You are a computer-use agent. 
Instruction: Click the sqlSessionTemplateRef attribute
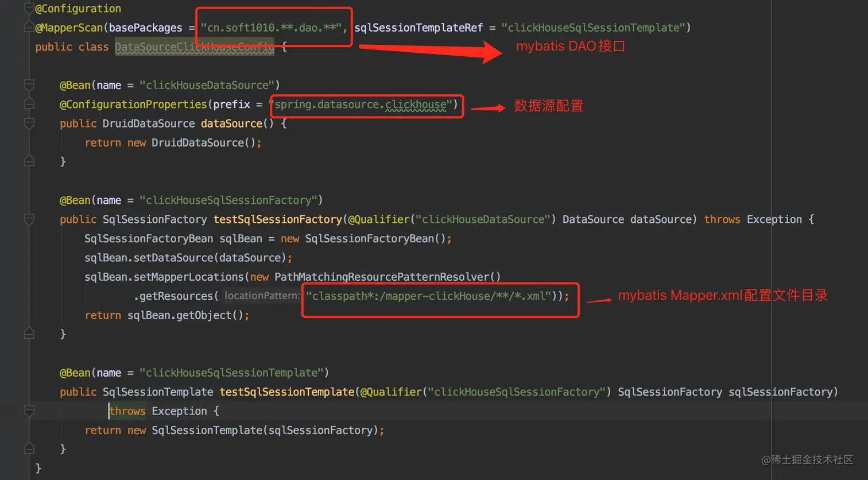(418, 28)
